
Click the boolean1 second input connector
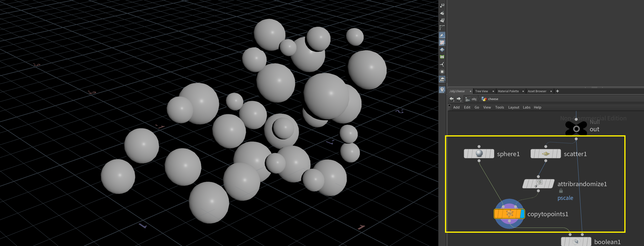tap(582, 234)
